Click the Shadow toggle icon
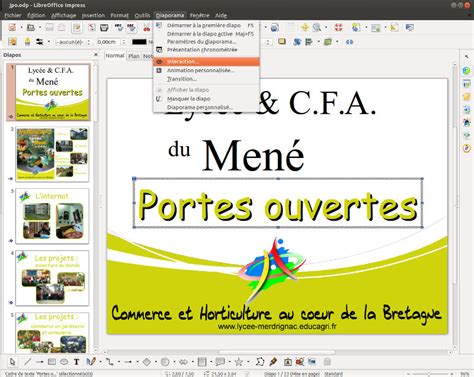The width and height of the screenshot is (474, 377). (x=282, y=42)
